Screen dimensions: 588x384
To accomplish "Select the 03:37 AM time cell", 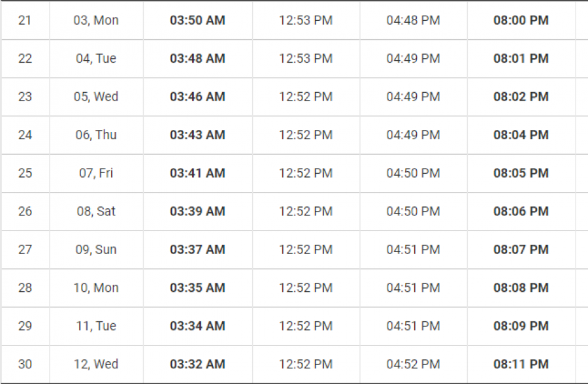I will (197, 249).
